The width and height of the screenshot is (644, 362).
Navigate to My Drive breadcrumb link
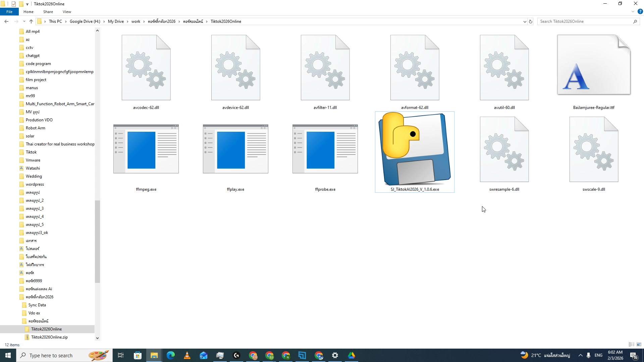coord(116,21)
